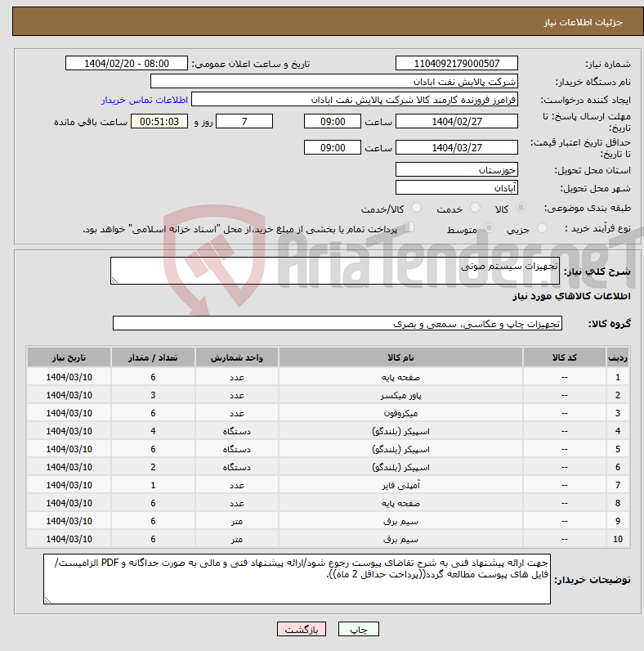The height and width of the screenshot is (651, 644).
Task: Select the متوسط purchase type radio
Action: tap(490, 228)
